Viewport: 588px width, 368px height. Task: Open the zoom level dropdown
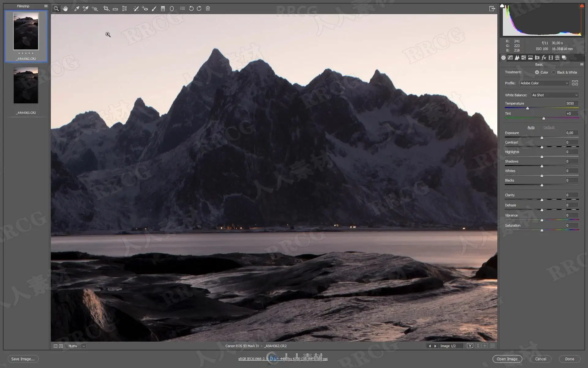(x=84, y=346)
